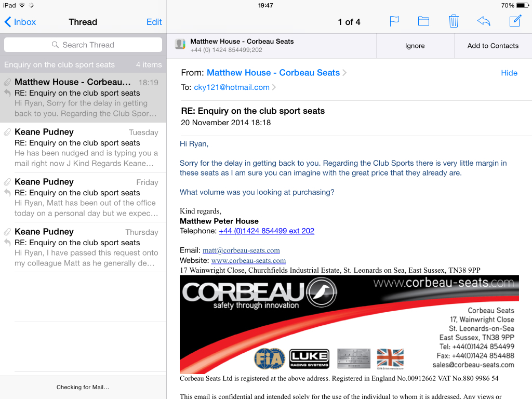Tap Add to Contacts
The width and height of the screenshot is (532, 399).
coord(493,46)
